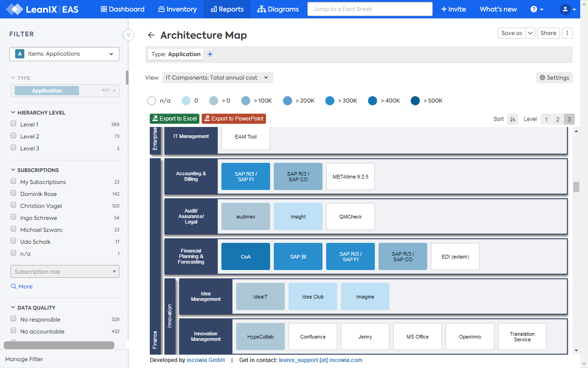The height and width of the screenshot is (368, 588).
Task: Click the Share button
Action: (548, 33)
